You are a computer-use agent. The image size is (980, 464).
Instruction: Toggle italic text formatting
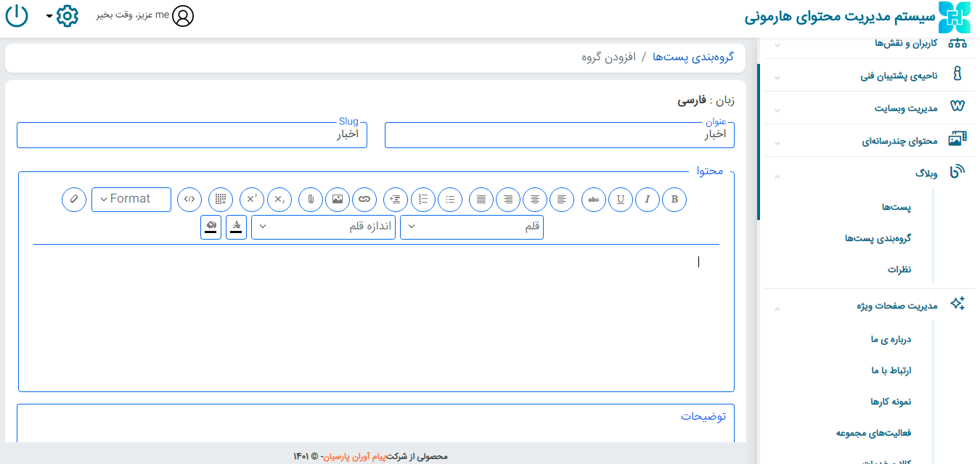(x=648, y=199)
